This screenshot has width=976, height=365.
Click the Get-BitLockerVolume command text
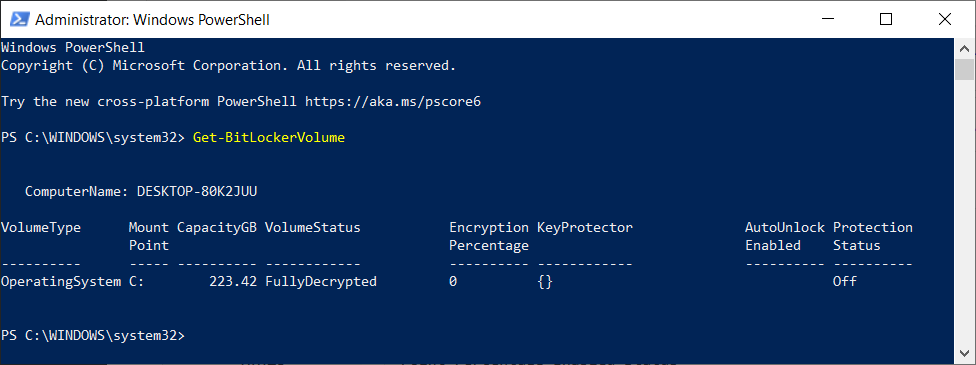pyautogui.click(x=269, y=138)
